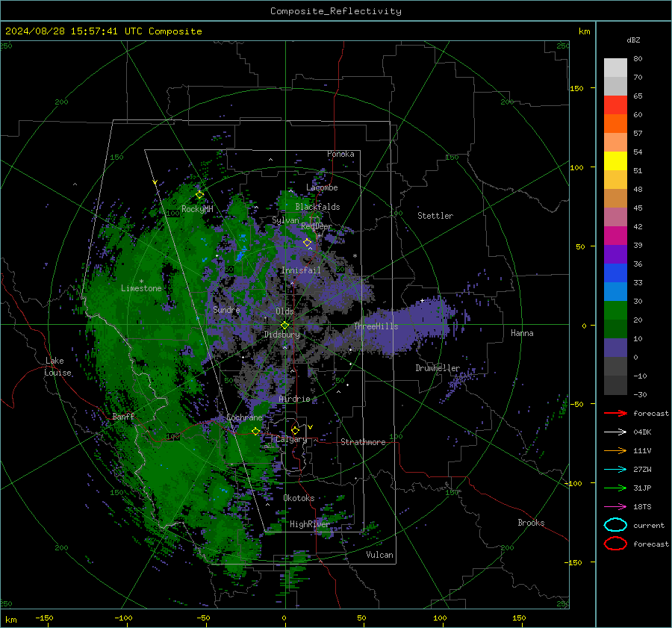Click the Limestone label
The height and width of the screenshot is (628, 672).
point(141,288)
